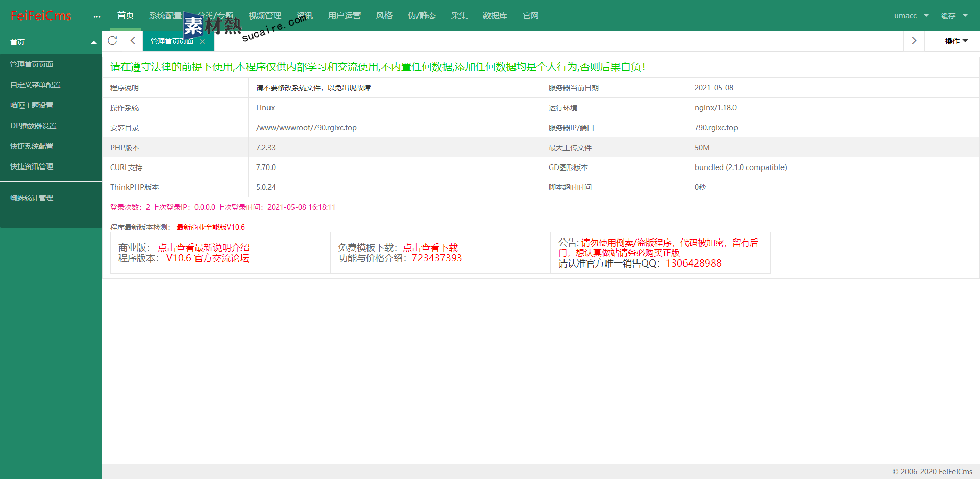Click the 最新商业全能版V10.6 version link
The width and height of the screenshot is (980, 479).
click(x=210, y=227)
